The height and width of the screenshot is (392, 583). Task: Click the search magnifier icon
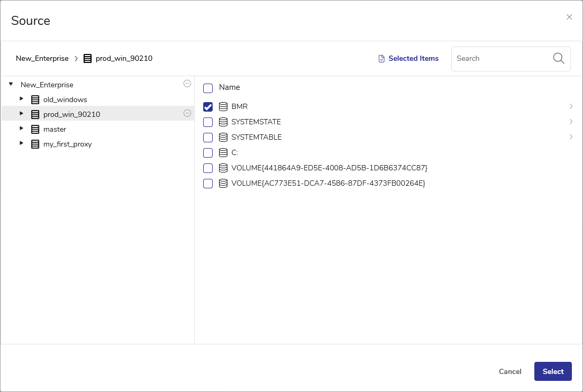tap(559, 58)
